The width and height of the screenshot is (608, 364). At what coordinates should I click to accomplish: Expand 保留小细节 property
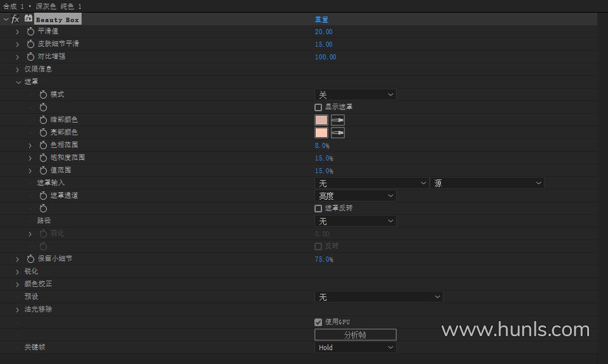pyautogui.click(x=18, y=259)
